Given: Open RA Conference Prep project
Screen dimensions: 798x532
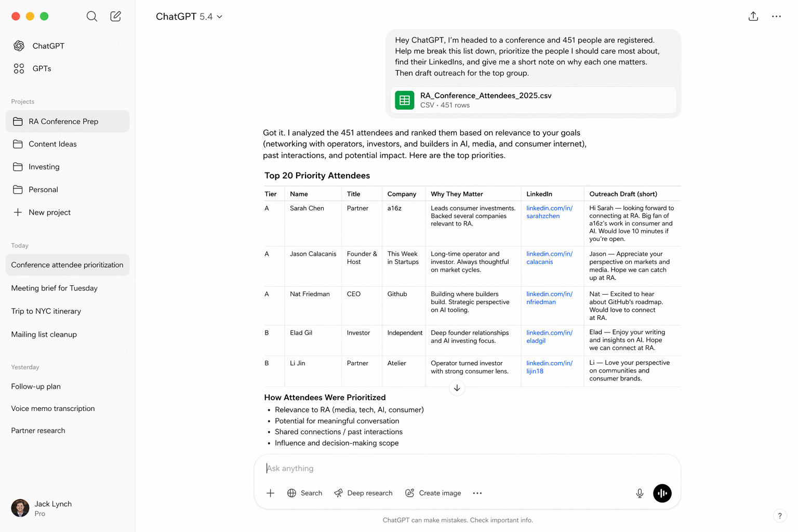Looking at the screenshot, I should point(68,122).
